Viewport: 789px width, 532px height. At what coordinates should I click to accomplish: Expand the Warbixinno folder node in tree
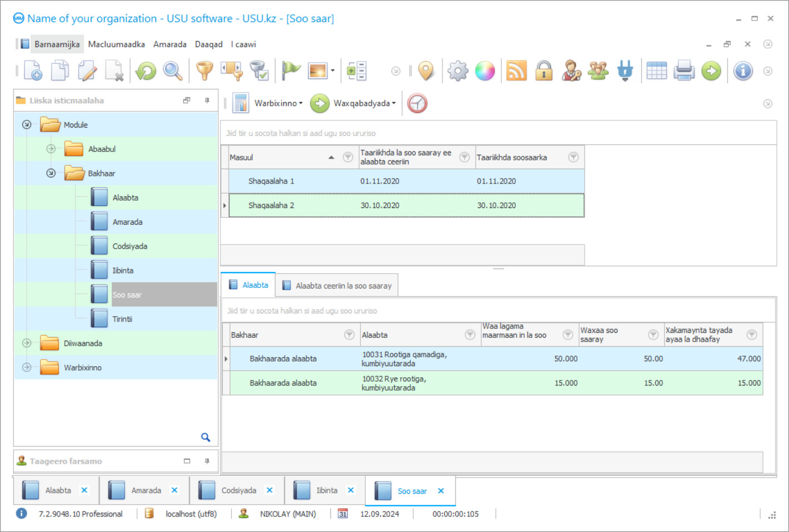[27, 367]
